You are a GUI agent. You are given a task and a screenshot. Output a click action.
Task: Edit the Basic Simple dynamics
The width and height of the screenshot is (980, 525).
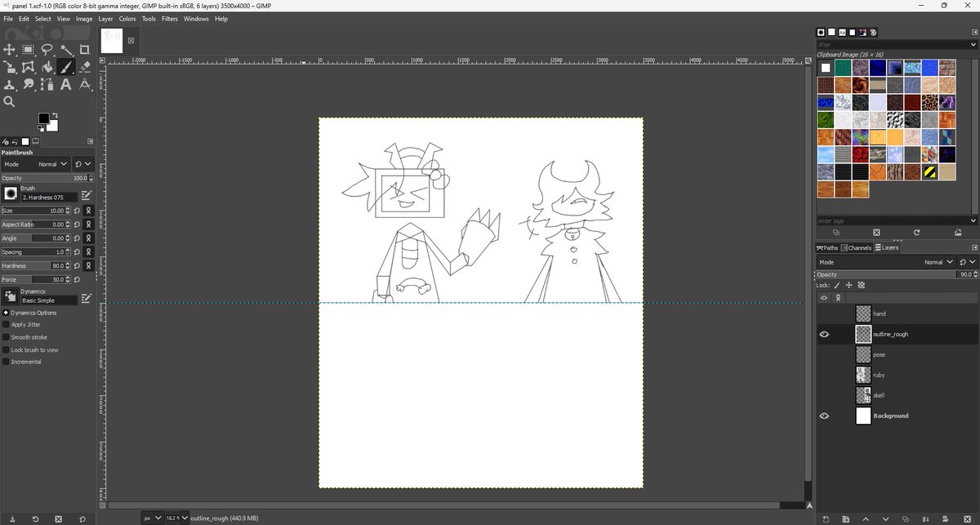tap(86, 300)
